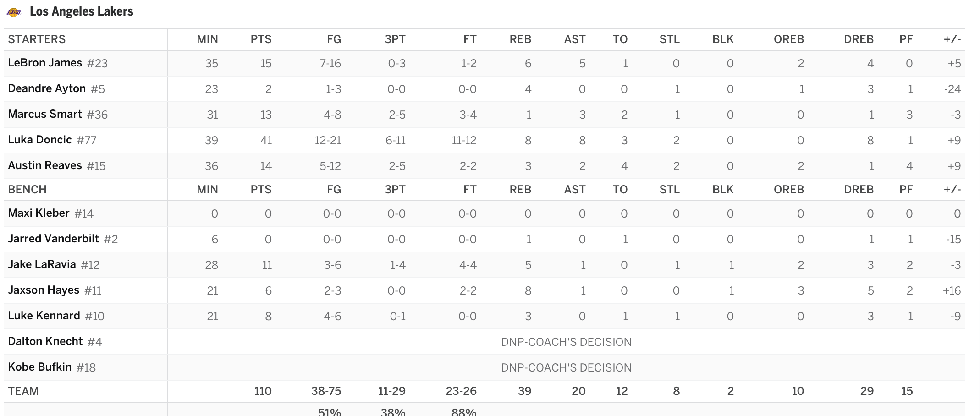This screenshot has width=980, height=416.
Task: Click Austin Reaves name link
Action: click(x=45, y=165)
